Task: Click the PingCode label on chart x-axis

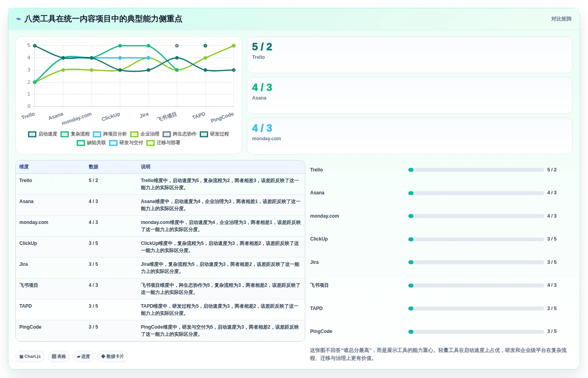Action: click(222, 117)
